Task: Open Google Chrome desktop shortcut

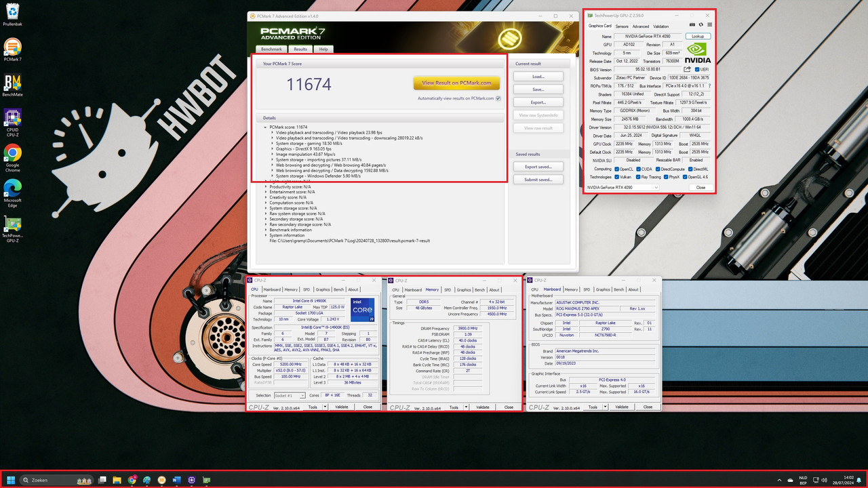Action: click(12, 157)
